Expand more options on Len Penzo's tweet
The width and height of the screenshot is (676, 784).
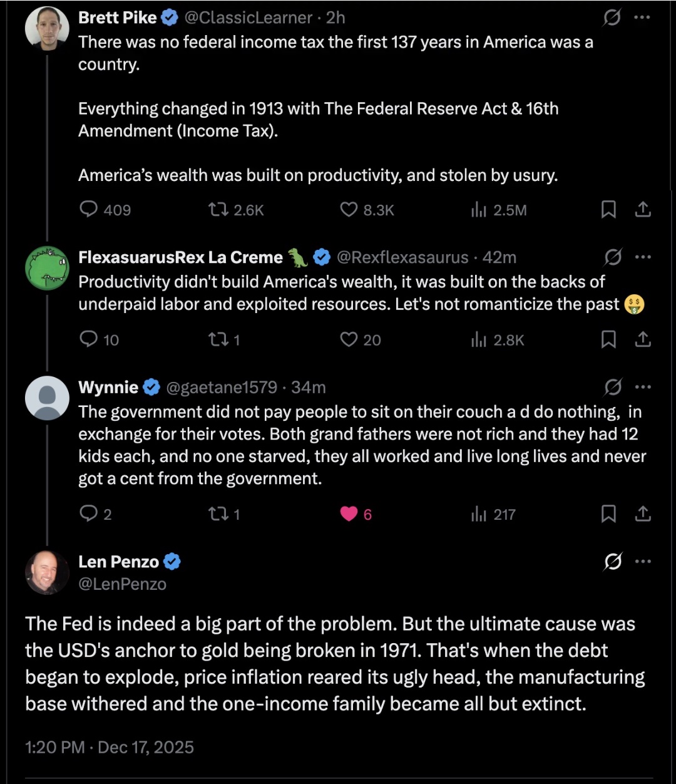643,562
